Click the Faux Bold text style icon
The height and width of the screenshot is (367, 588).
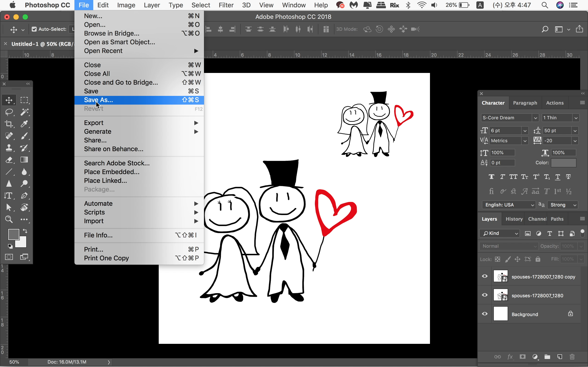pyautogui.click(x=491, y=177)
